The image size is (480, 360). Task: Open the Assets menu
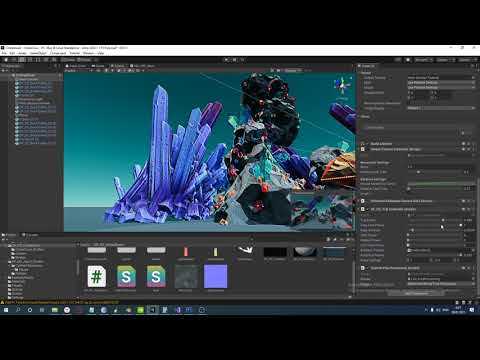22,53
